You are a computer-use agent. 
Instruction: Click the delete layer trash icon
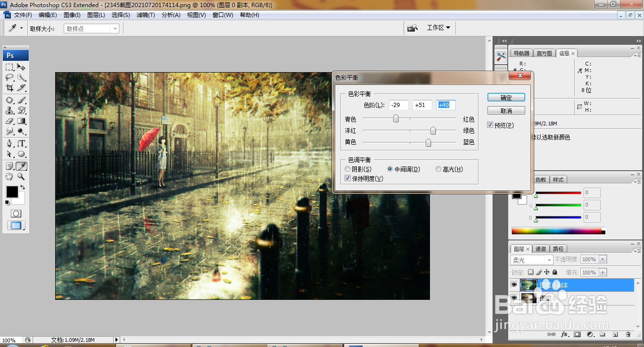pos(628,334)
